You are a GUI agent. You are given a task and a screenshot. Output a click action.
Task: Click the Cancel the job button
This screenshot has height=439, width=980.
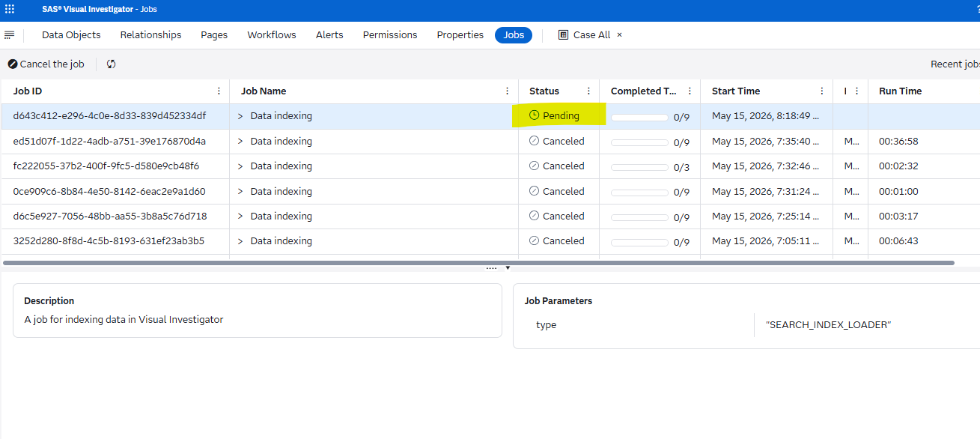(46, 64)
